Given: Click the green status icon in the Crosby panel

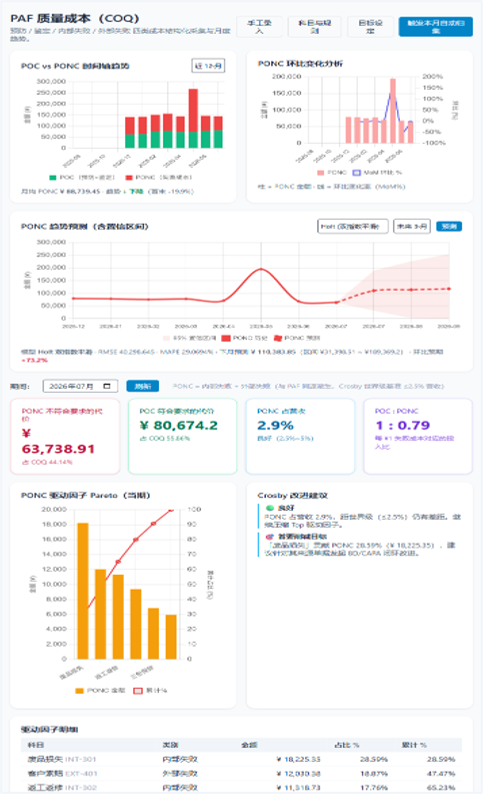Looking at the screenshot, I should 270,508.
